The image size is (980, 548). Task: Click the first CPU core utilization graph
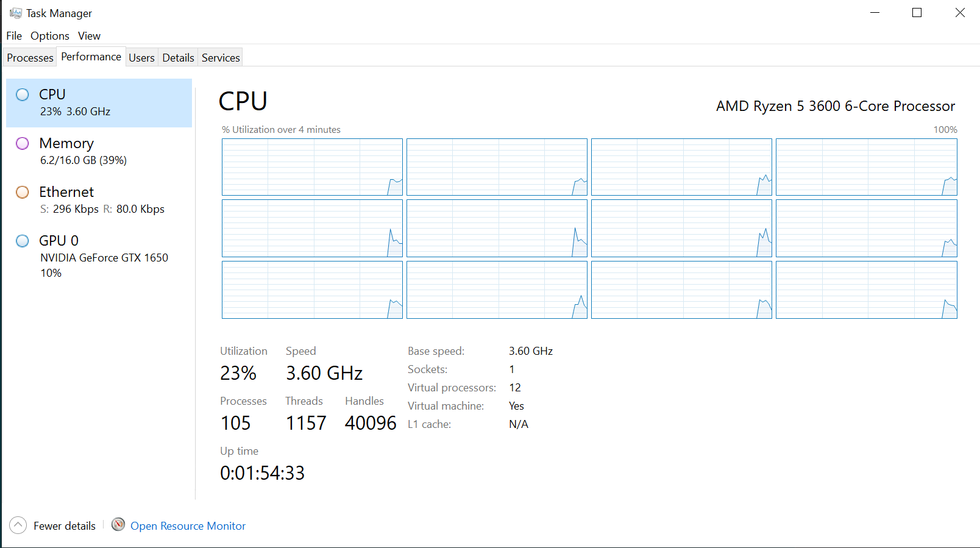(312, 167)
